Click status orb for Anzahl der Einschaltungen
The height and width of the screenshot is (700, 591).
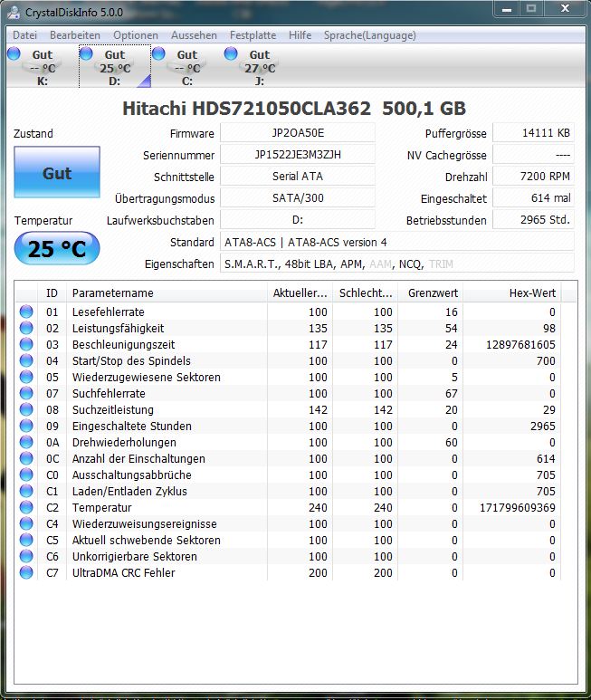26,458
